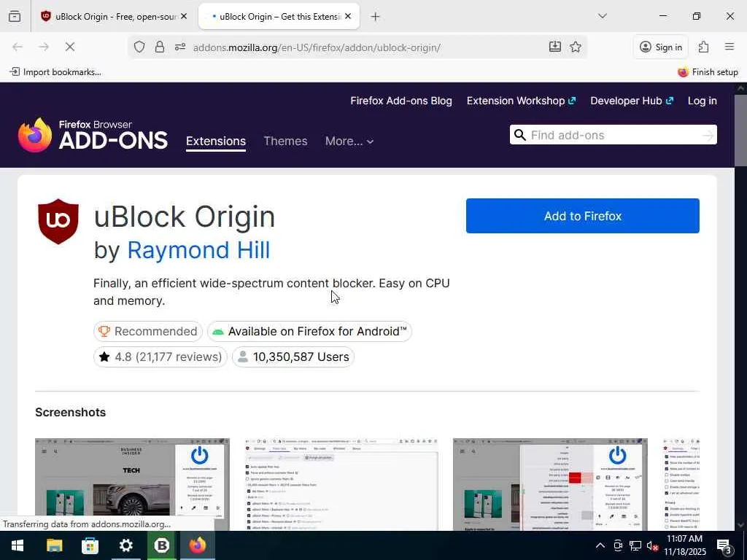Open Windows Start menu
Screen dimensions: 747x560
(18, 545)
